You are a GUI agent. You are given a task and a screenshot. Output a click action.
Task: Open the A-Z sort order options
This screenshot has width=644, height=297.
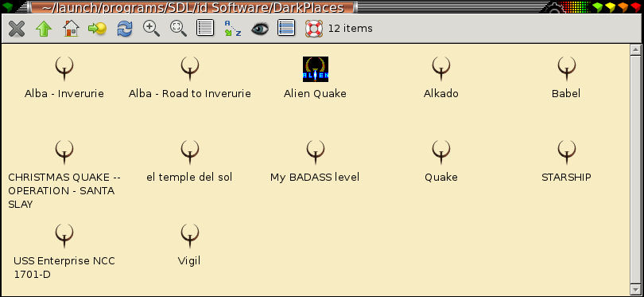(232, 29)
